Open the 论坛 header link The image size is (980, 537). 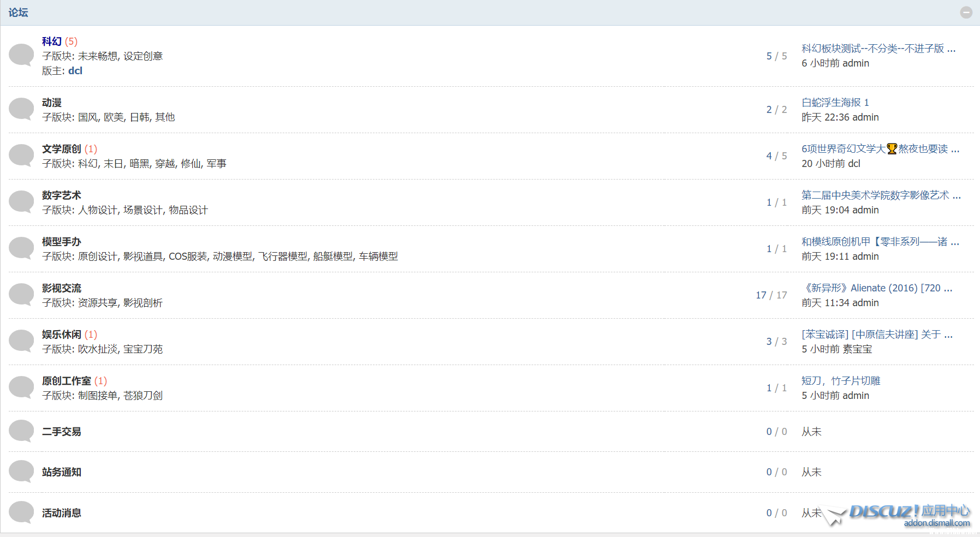(18, 13)
